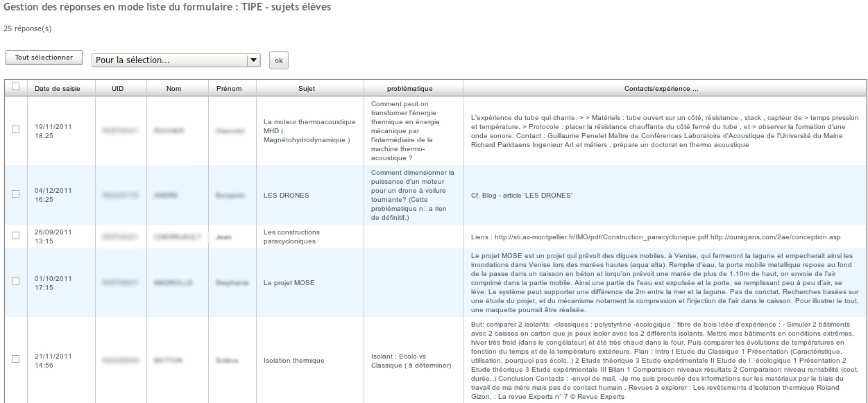Image resolution: width=868 pixels, height=403 pixels.
Task: Click the 'ok' button
Action: [x=279, y=60]
